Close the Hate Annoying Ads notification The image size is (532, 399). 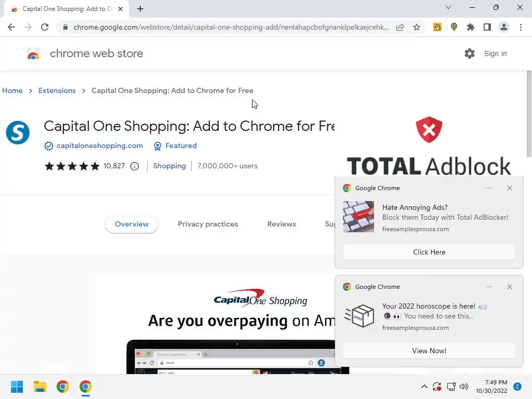pyautogui.click(x=510, y=188)
